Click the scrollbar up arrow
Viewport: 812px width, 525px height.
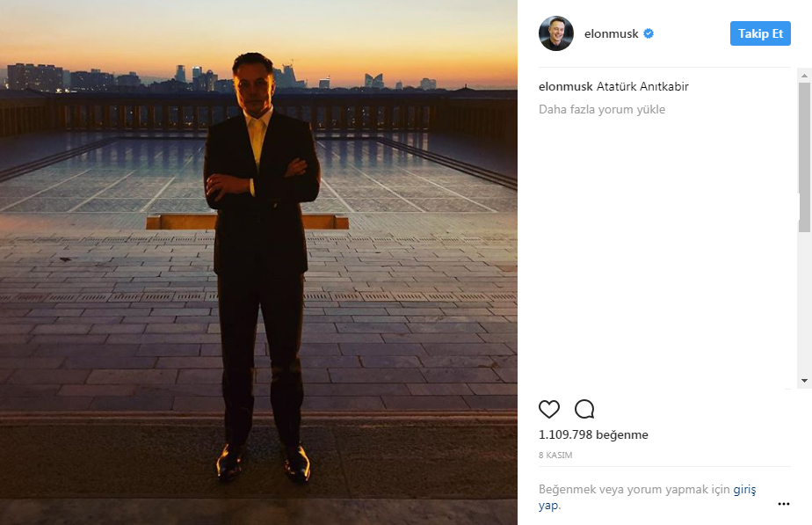pyautogui.click(x=804, y=77)
